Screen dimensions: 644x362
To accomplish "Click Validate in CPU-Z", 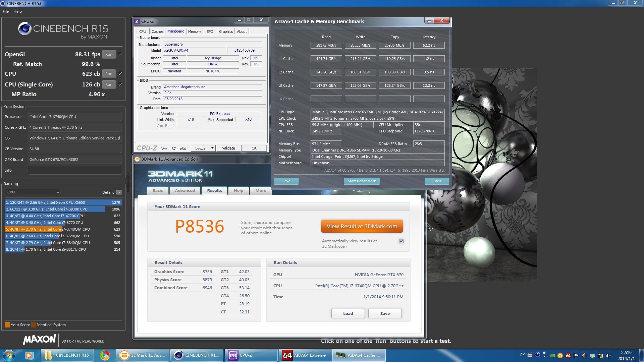I will pyautogui.click(x=228, y=148).
